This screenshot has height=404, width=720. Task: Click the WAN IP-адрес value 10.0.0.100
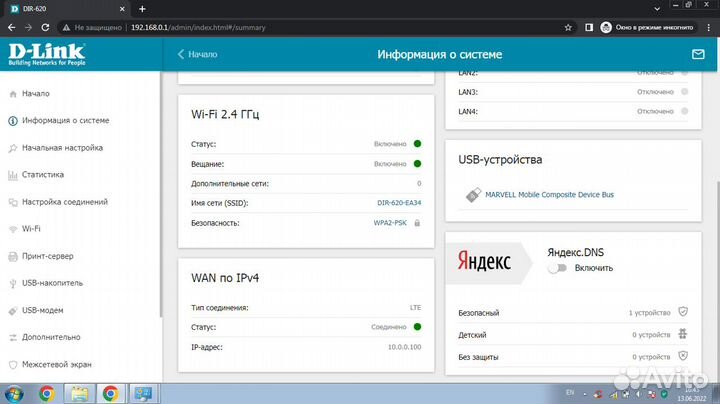point(405,347)
